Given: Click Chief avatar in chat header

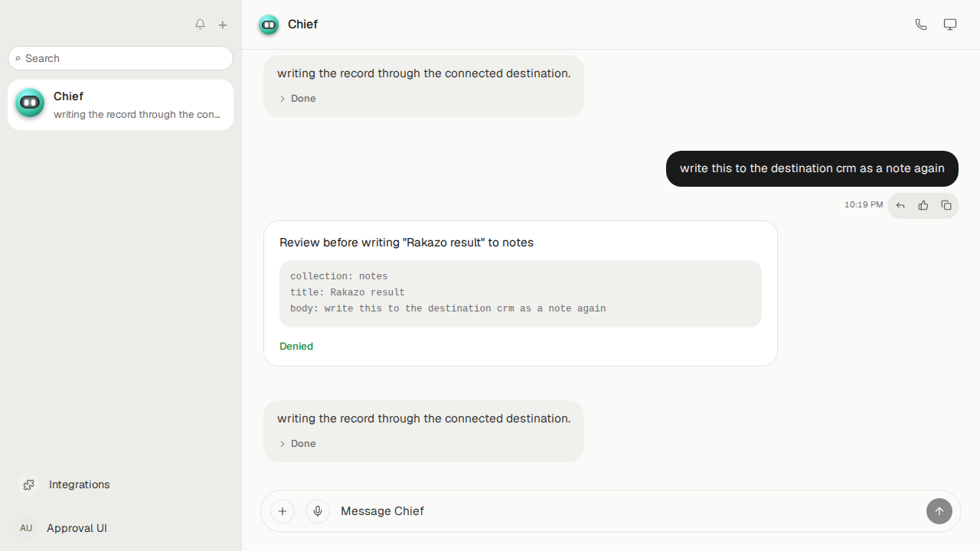Looking at the screenshot, I should tap(269, 24).
